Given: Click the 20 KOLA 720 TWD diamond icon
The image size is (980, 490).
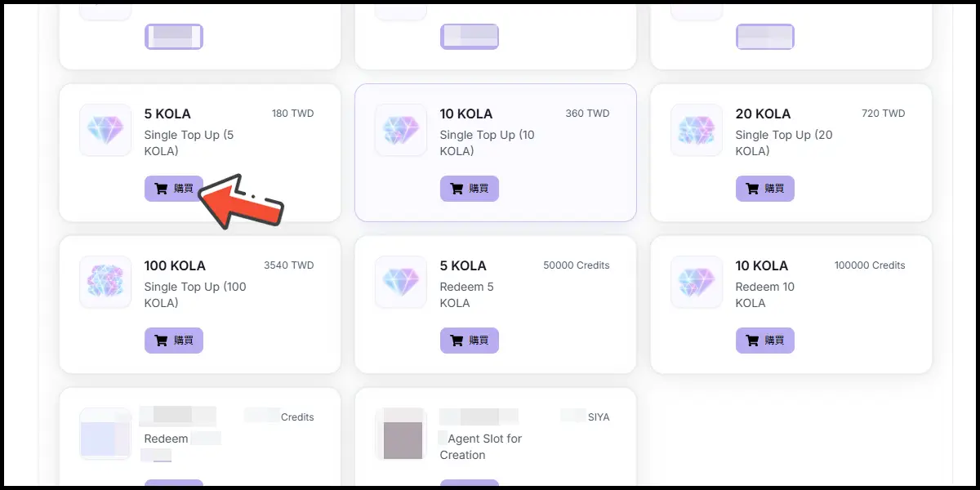Looking at the screenshot, I should [697, 130].
